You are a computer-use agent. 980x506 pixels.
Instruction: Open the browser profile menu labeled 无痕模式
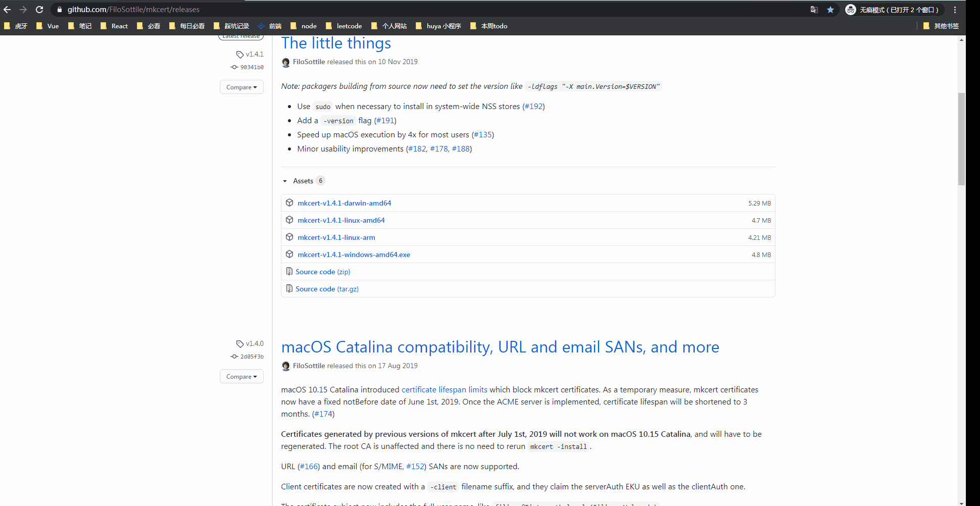coord(893,9)
